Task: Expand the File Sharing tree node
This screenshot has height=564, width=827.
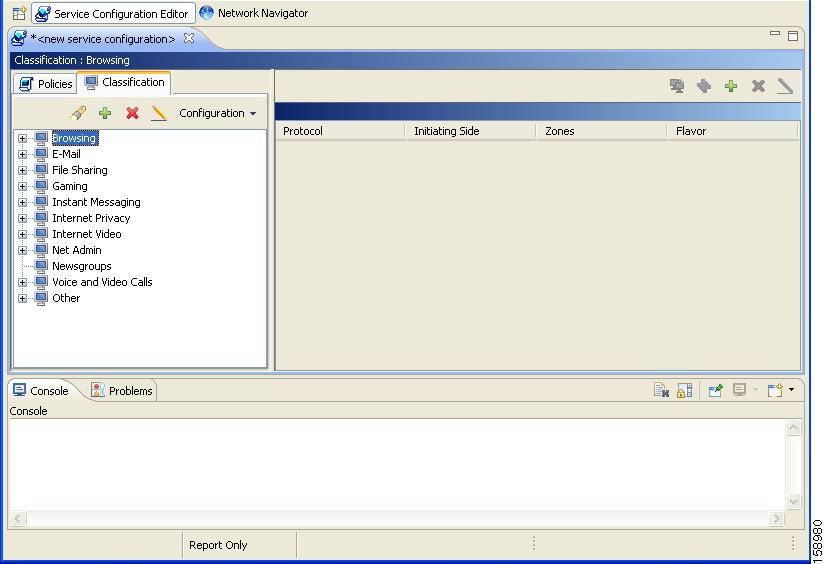Action: 22,170
